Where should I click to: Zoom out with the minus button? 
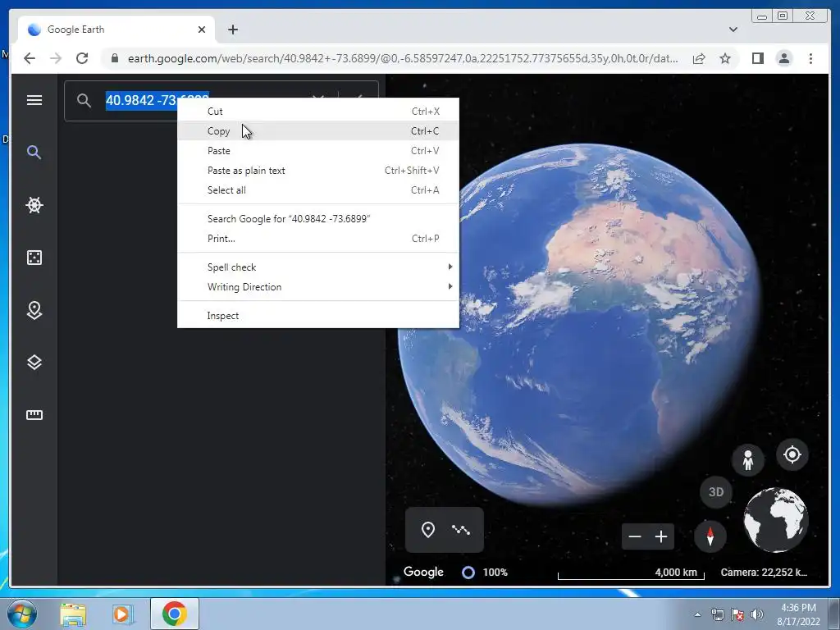(x=635, y=536)
